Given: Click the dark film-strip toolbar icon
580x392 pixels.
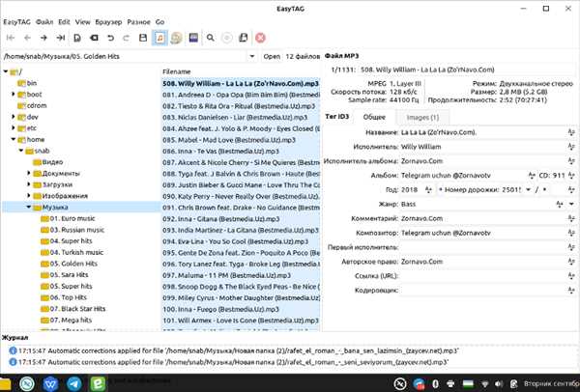Looking at the screenshot, I should [193, 38].
